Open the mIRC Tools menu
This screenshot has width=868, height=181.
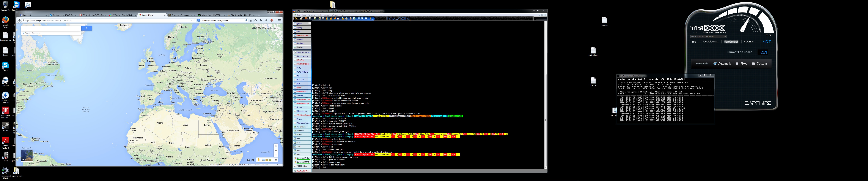point(319,15)
